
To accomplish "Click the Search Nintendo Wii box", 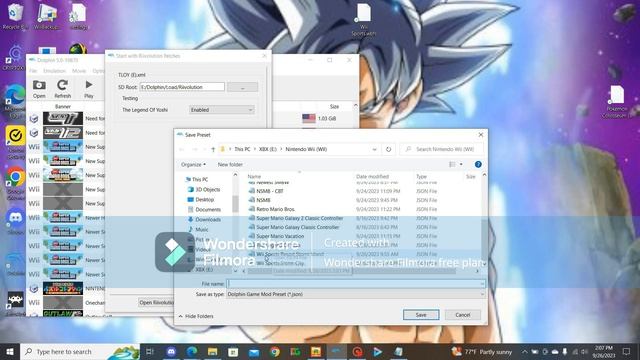I will coord(442,149).
